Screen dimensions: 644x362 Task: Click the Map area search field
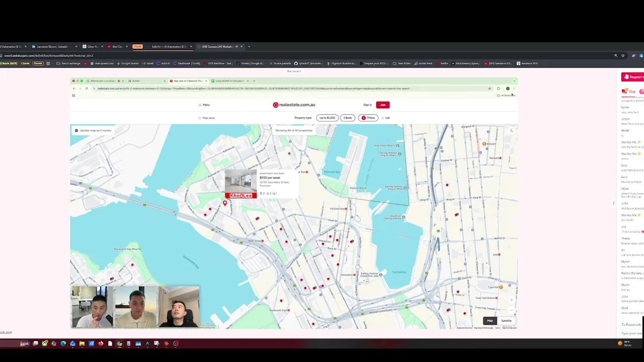click(x=208, y=118)
